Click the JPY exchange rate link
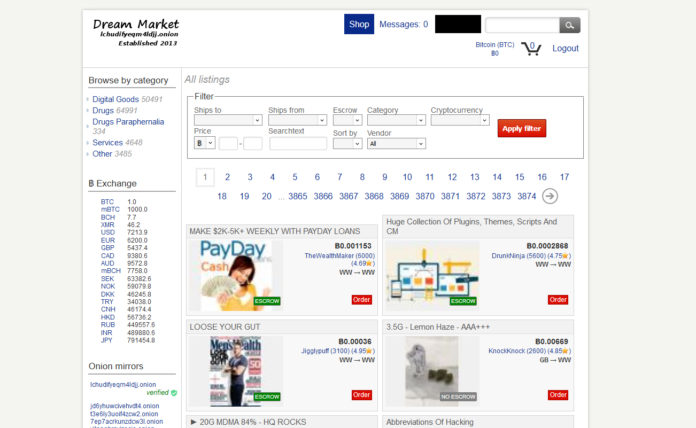 tap(107, 340)
